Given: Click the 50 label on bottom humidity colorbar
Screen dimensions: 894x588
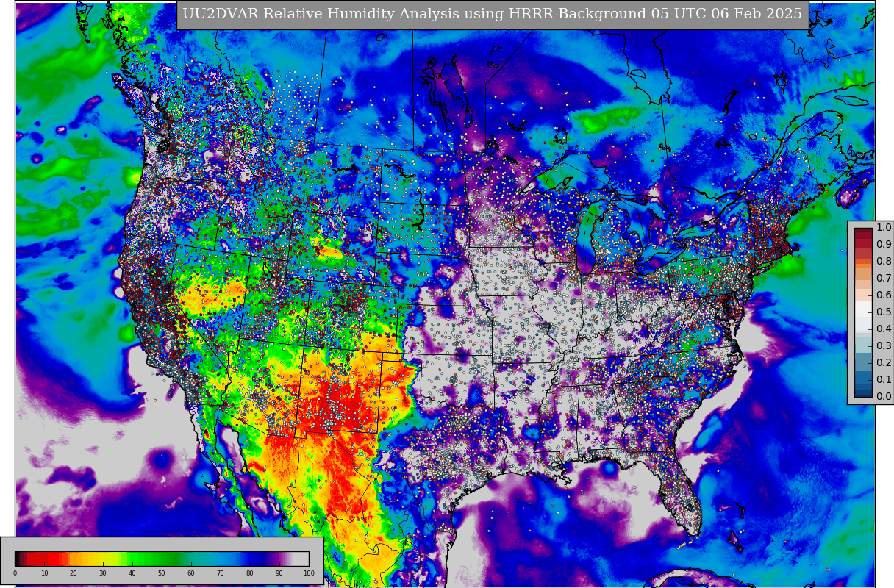Looking at the screenshot, I should tap(162, 573).
